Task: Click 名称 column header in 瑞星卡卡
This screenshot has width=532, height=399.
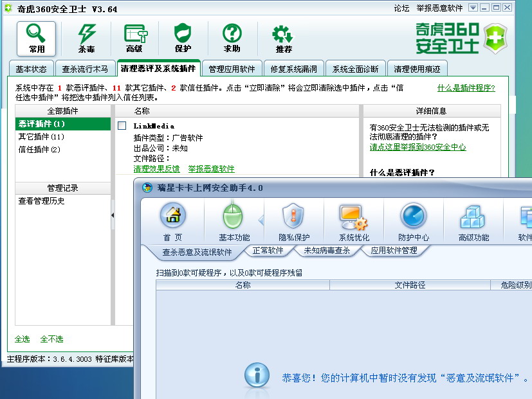Action: click(243, 285)
